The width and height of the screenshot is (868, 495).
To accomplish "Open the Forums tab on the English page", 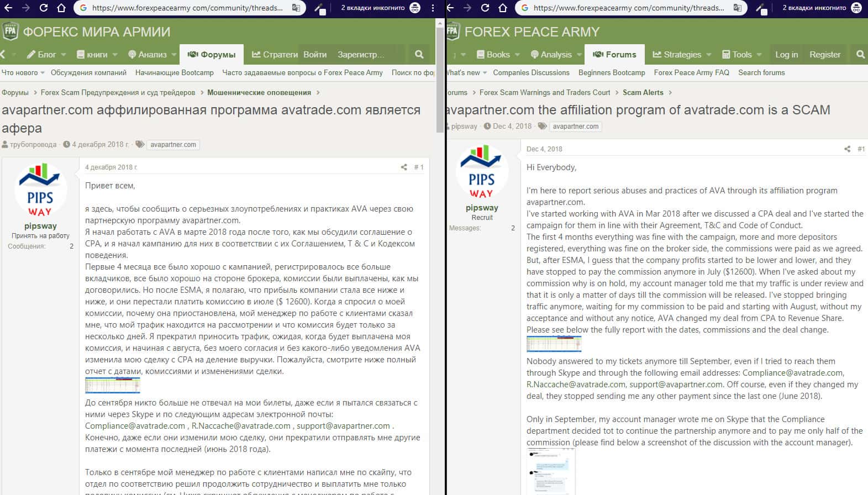I will 614,55.
